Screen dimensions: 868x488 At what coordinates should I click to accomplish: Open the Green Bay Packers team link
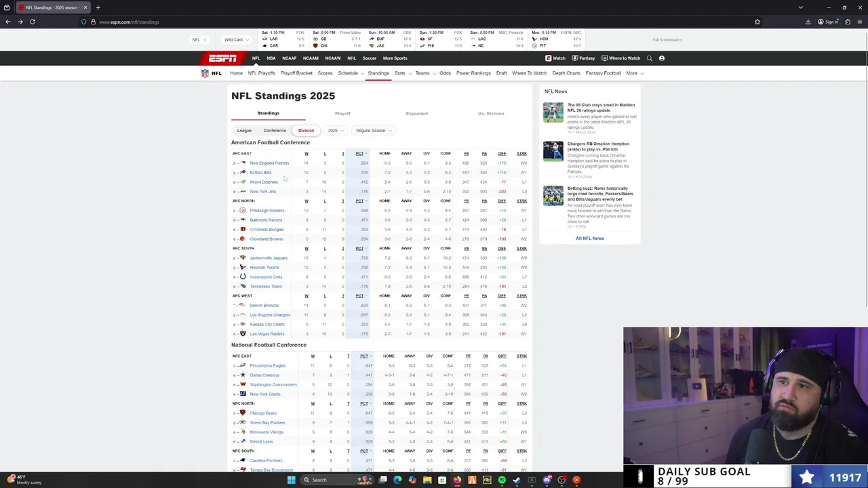coord(267,422)
